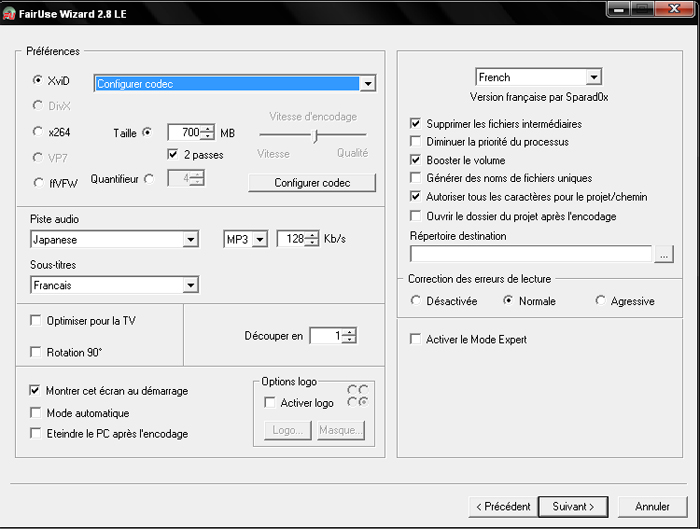This screenshot has width=700, height=529.
Task: Enable Optimiser pour la TV
Action: (x=36, y=321)
